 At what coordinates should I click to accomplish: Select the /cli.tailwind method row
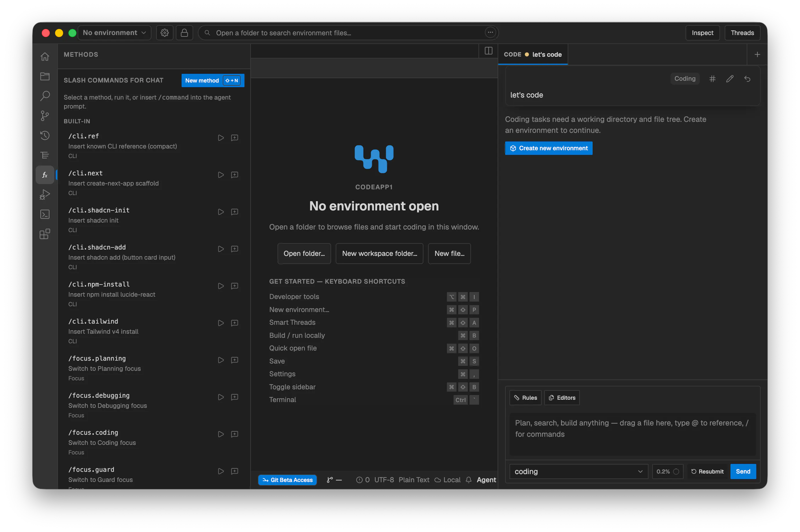coord(154,331)
